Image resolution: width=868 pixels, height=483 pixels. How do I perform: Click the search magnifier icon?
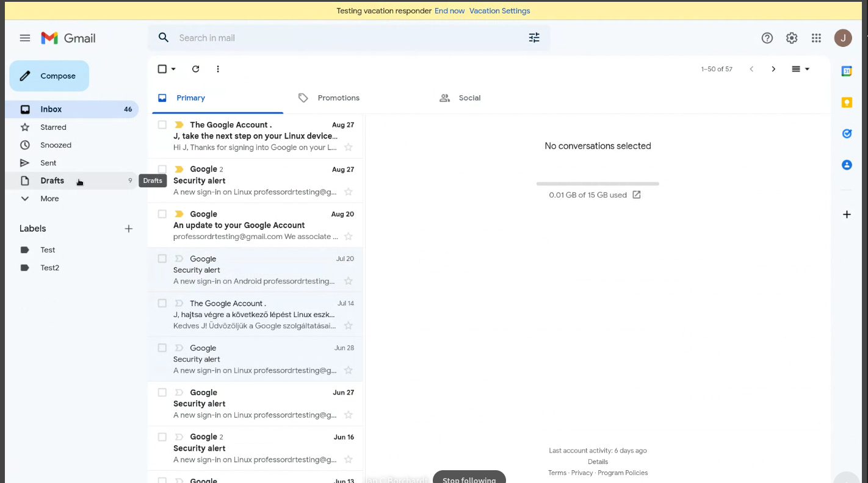(164, 38)
